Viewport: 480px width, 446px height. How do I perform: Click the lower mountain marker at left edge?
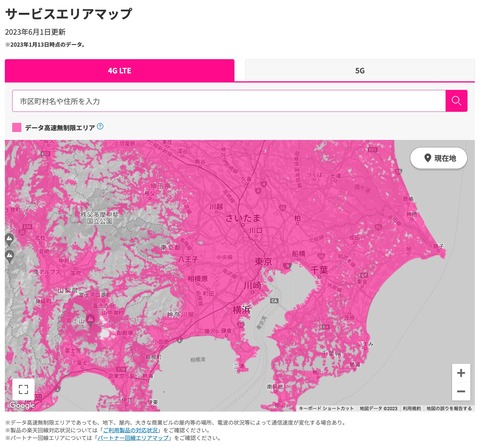(10, 256)
